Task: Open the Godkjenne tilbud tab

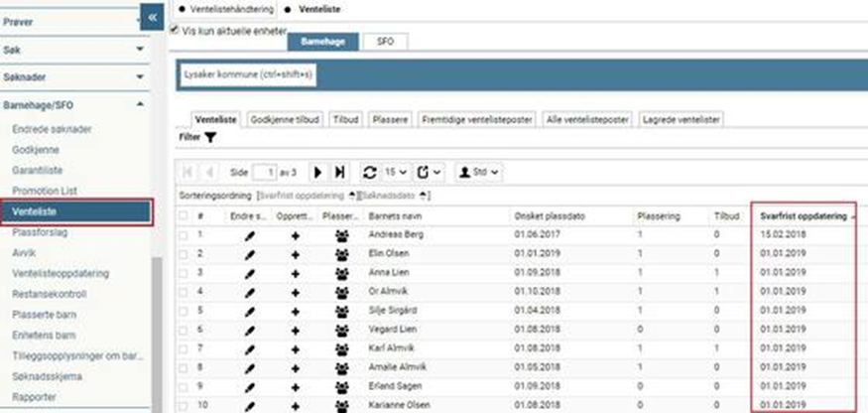Action: tap(286, 119)
